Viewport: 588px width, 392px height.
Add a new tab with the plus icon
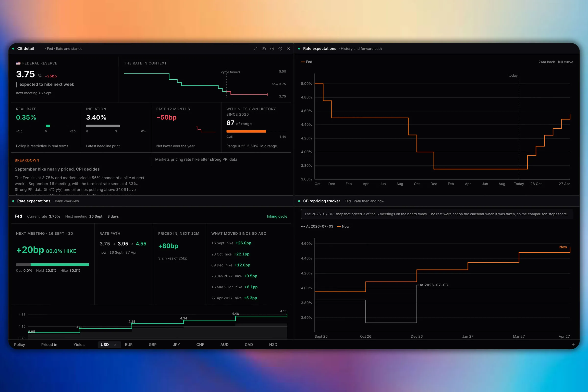(573, 344)
